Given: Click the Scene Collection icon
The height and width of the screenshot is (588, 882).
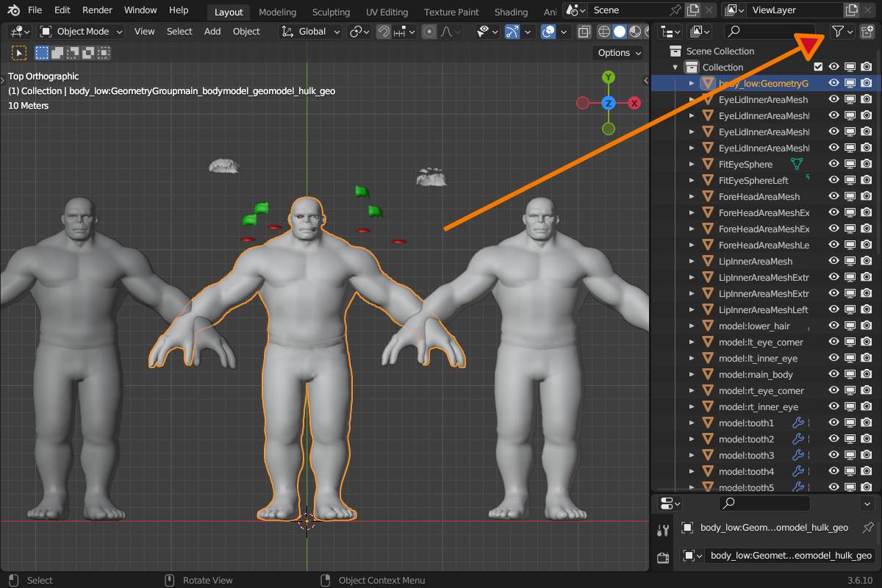Looking at the screenshot, I should click(x=675, y=51).
